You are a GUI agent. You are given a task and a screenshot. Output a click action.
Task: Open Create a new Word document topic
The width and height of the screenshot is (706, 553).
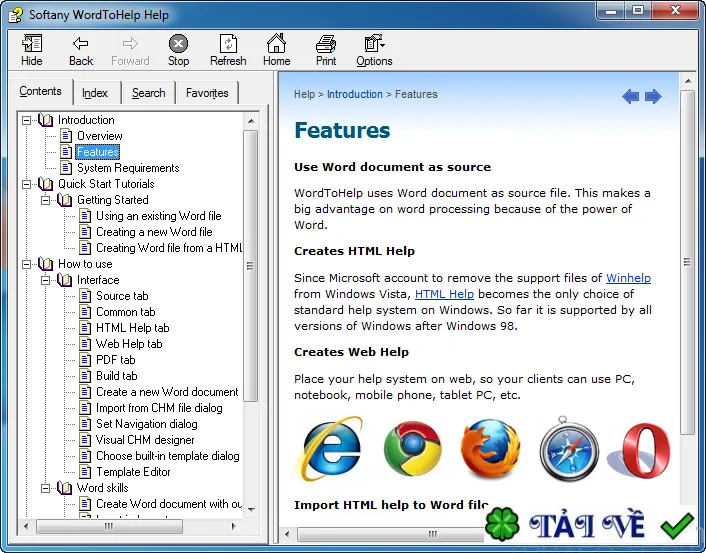tap(167, 392)
